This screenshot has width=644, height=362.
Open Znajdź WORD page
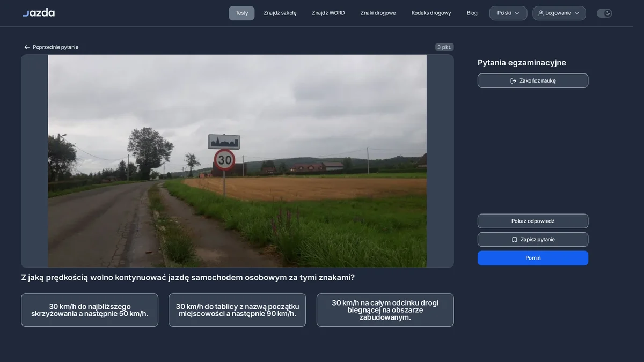[328, 13]
